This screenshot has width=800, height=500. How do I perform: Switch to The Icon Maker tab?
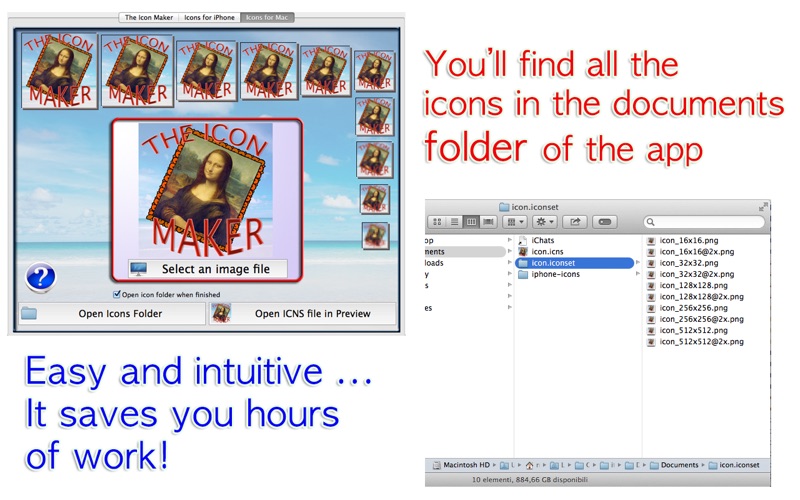click(x=148, y=17)
